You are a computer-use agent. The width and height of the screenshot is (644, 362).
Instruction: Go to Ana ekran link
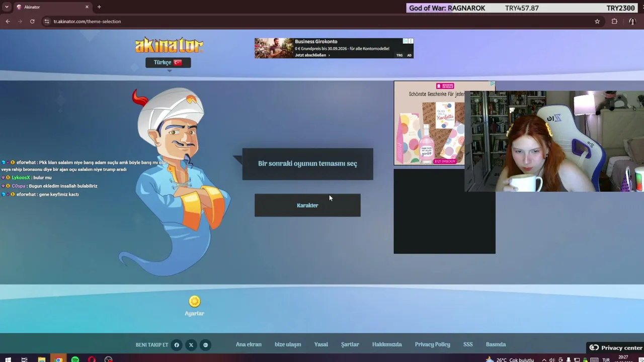[249, 344]
